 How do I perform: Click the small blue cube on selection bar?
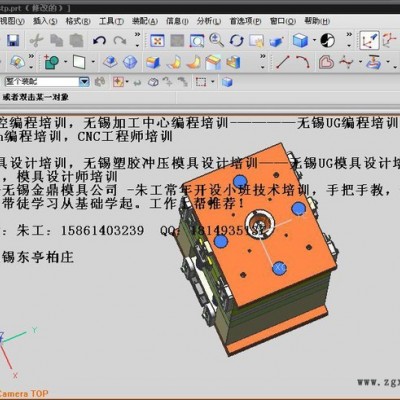pos(227,82)
